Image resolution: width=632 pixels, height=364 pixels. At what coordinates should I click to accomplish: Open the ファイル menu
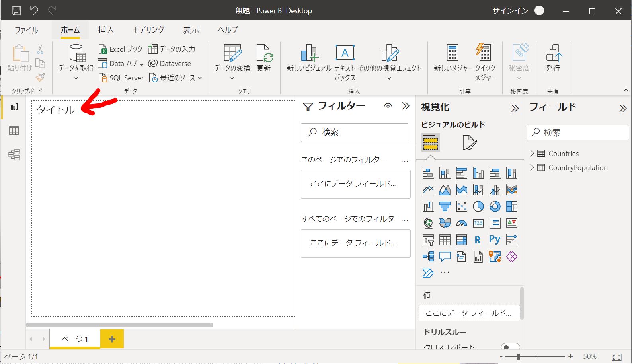click(x=26, y=30)
